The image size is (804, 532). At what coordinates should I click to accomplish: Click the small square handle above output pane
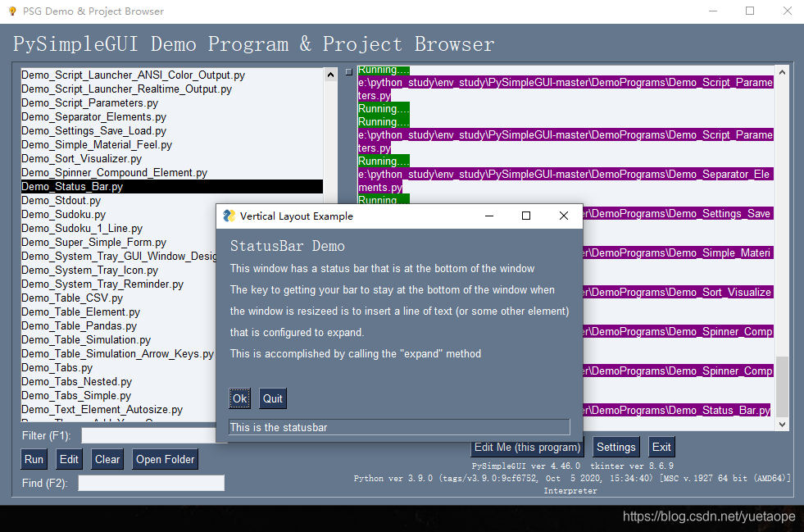349,72
